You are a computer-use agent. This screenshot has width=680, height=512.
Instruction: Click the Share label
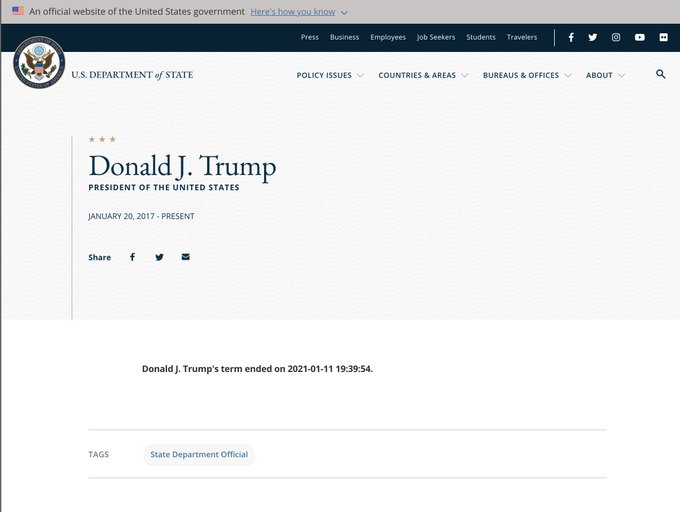coord(100,257)
